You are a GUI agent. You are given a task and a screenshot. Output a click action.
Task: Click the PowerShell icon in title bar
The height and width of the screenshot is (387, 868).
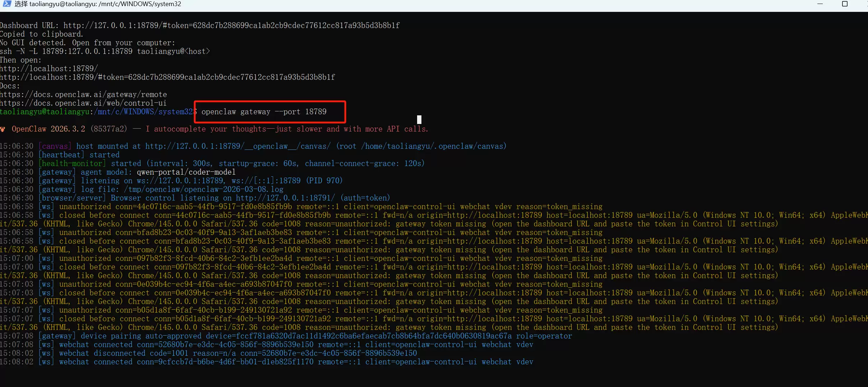point(7,4)
